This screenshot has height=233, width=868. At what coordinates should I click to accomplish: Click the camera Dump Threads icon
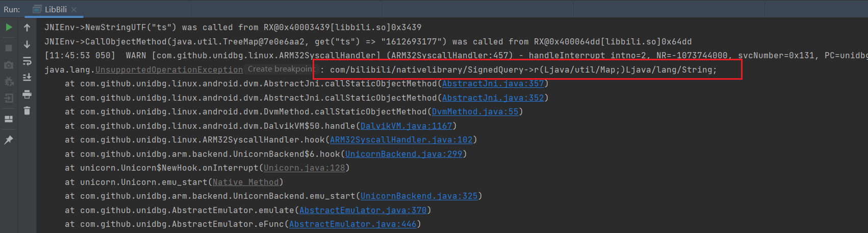click(x=9, y=65)
